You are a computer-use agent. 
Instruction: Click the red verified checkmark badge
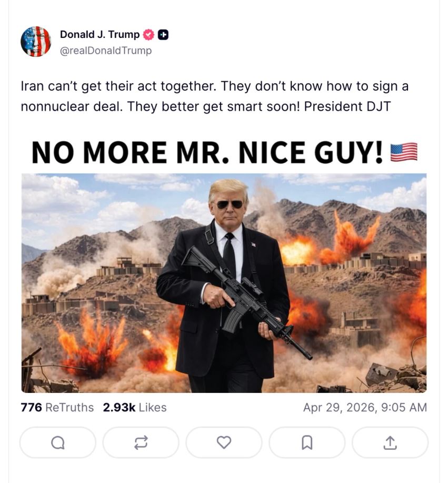pos(149,35)
